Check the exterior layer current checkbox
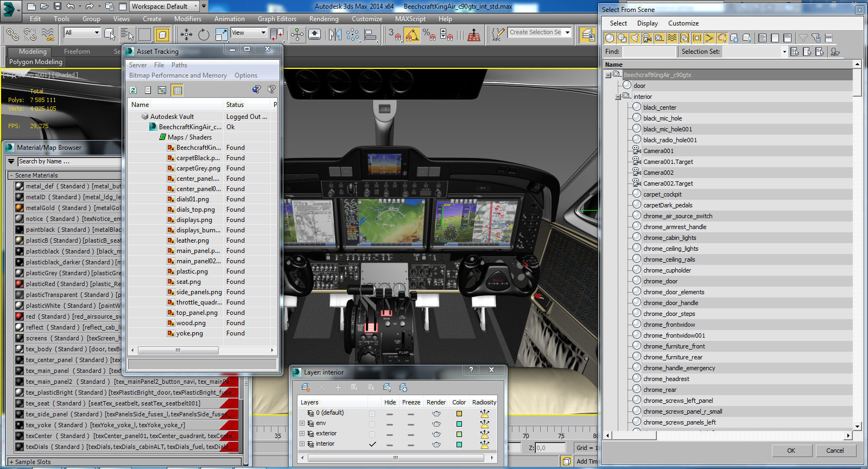 pos(372,434)
